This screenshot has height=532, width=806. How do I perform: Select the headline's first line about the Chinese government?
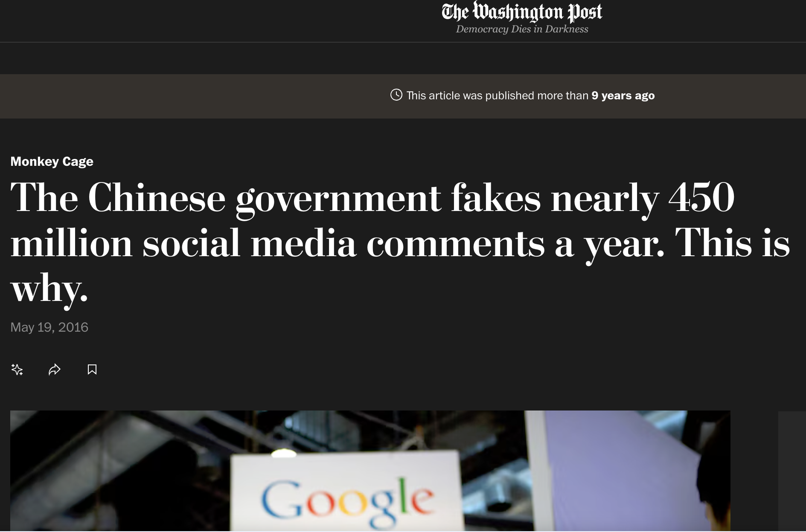click(372, 198)
